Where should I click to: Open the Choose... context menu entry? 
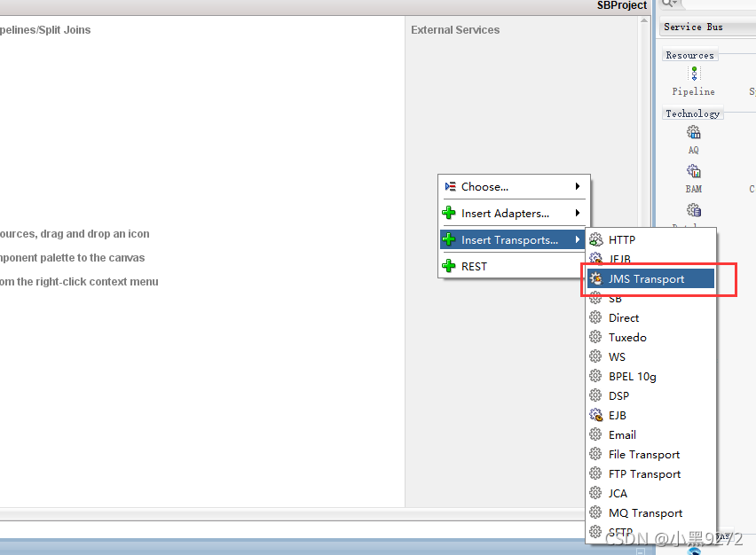tap(514, 186)
